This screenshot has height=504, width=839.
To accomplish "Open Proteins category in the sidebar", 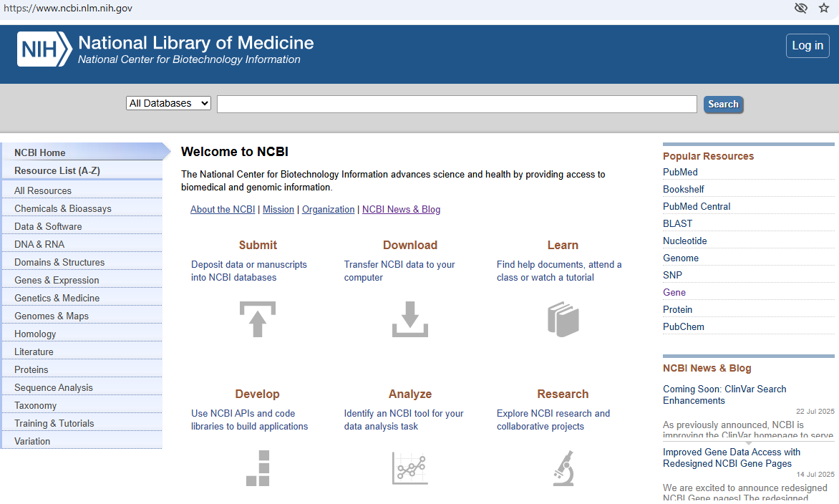I will coord(82,369).
